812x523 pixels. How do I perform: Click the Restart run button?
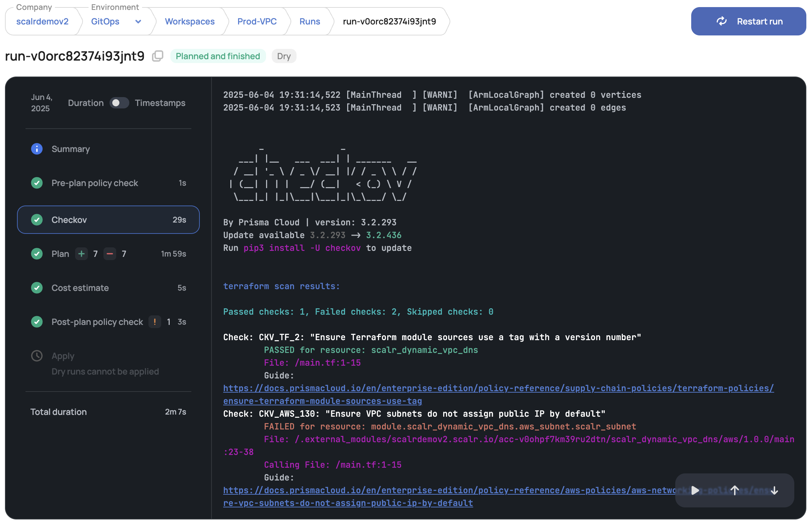[x=748, y=21]
